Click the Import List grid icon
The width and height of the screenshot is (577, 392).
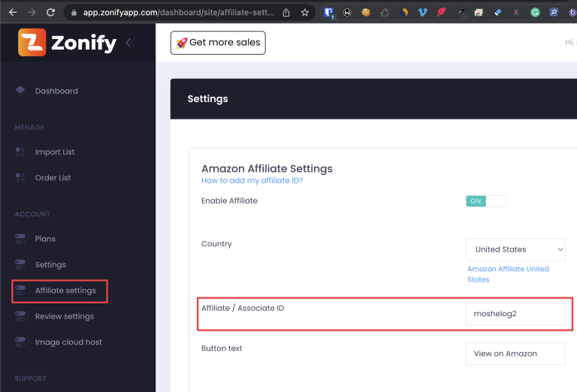tap(20, 152)
